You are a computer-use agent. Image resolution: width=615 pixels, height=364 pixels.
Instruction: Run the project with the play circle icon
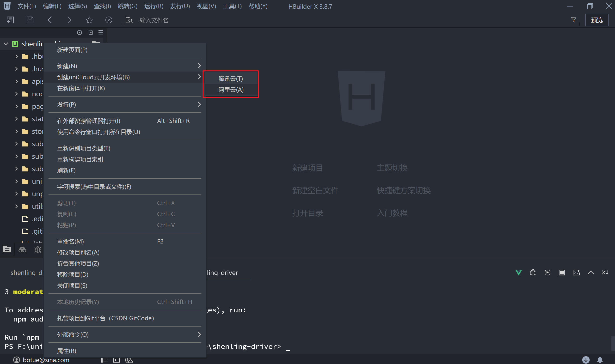pos(109,20)
